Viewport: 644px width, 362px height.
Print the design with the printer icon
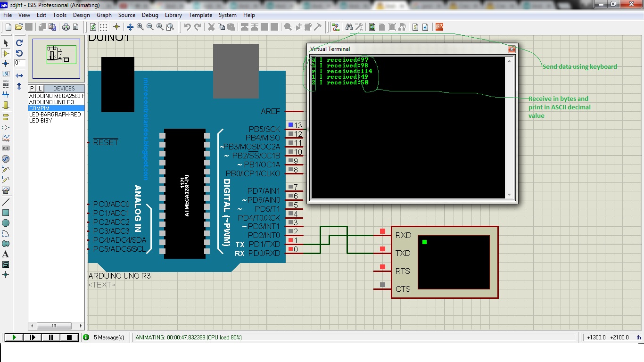pos(66,27)
